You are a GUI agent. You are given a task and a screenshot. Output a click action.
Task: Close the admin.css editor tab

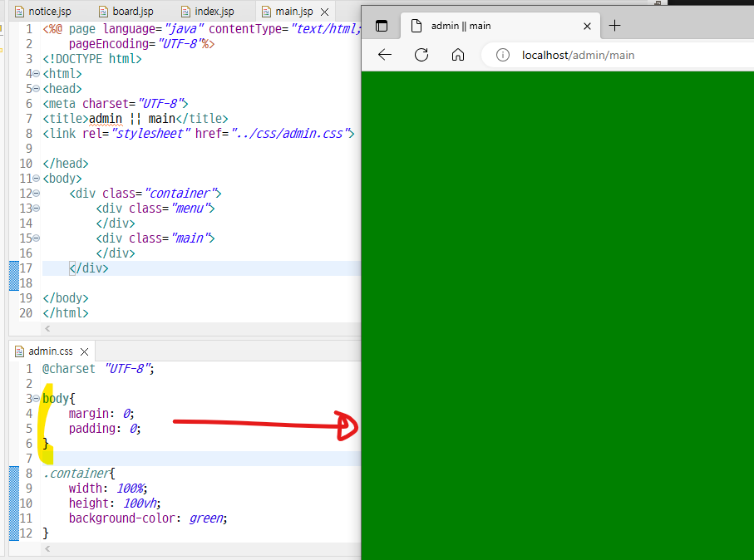pyautogui.click(x=84, y=351)
